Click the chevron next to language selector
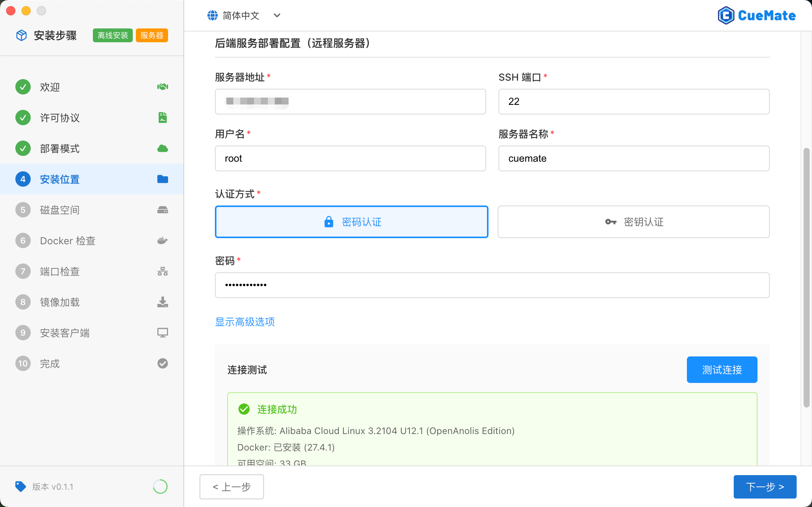Screen dimensions: 812x507 pyautogui.click(x=277, y=15)
